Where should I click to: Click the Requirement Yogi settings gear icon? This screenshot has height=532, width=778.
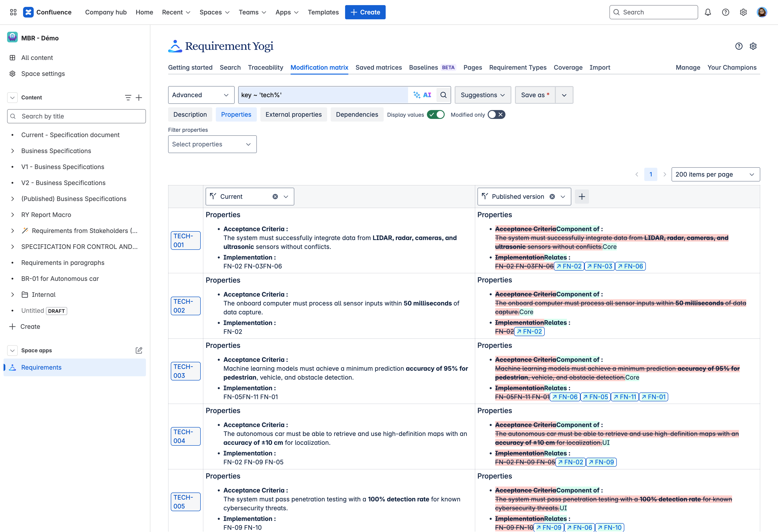(x=753, y=46)
